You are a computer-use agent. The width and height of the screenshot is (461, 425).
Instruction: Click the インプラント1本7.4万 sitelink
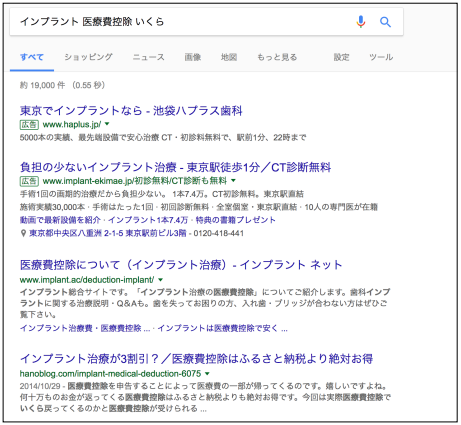pos(148,220)
